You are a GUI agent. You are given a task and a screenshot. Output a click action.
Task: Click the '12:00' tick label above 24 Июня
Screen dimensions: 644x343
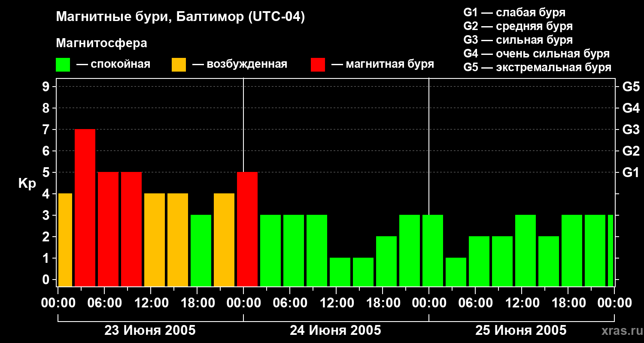point(337,303)
